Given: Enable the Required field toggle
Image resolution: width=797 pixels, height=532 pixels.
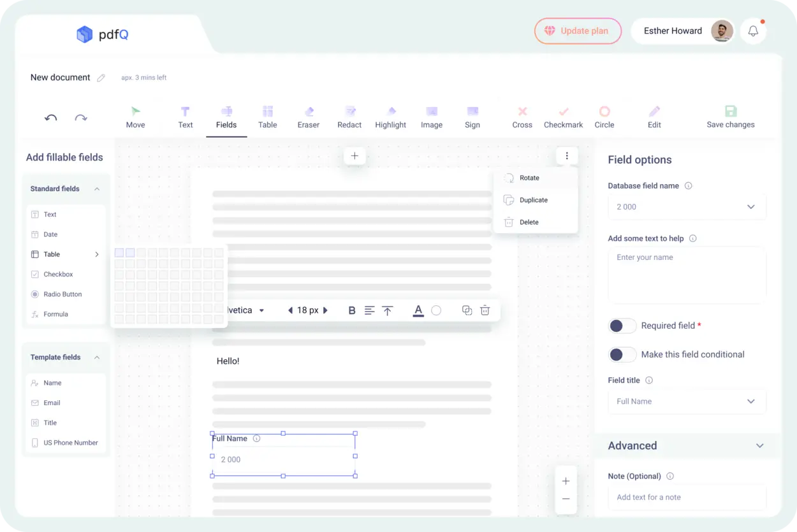Looking at the screenshot, I should coord(622,326).
